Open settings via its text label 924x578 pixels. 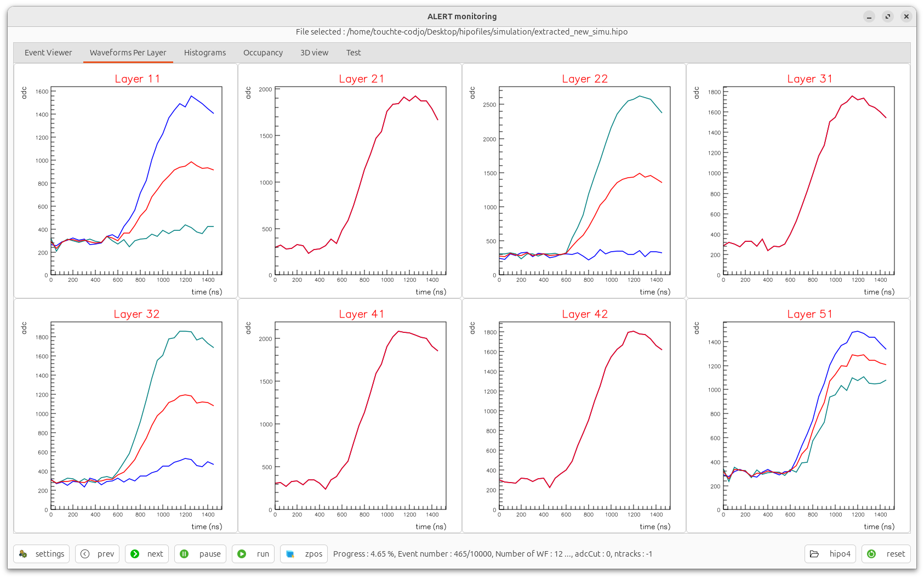(x=50, y=554)
